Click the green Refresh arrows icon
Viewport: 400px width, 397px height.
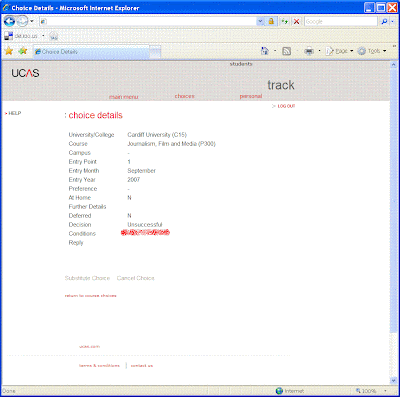(284, 22)
